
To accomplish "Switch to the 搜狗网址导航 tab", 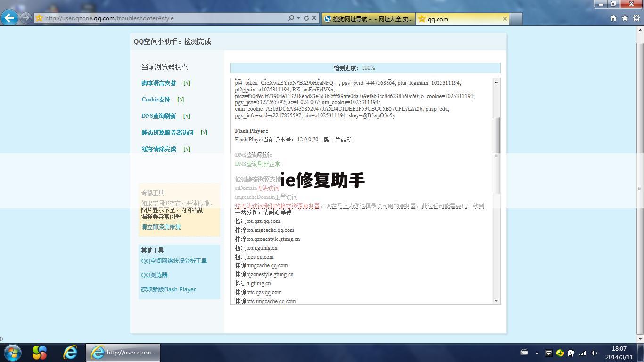I will tap(369, 19).
